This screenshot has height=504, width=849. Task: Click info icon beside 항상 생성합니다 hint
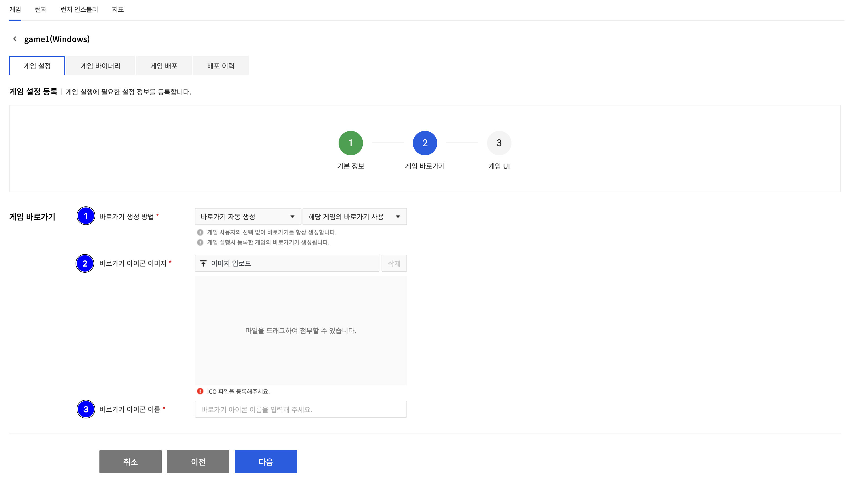tap(200, 232)
